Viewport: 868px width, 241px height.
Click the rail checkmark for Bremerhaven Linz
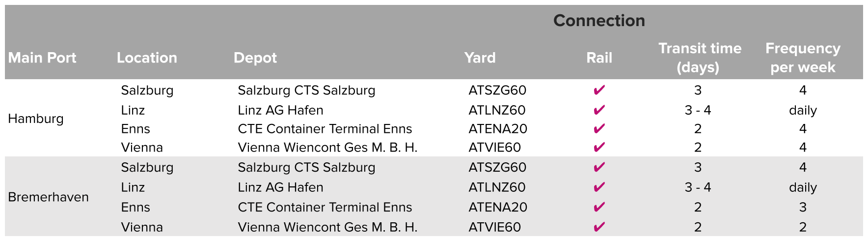point(599,187)
